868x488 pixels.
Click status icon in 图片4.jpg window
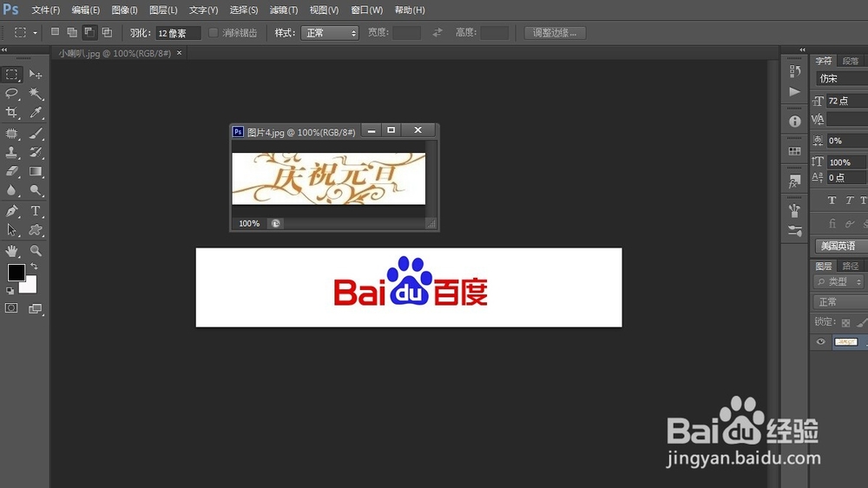(x=276, y=223)
